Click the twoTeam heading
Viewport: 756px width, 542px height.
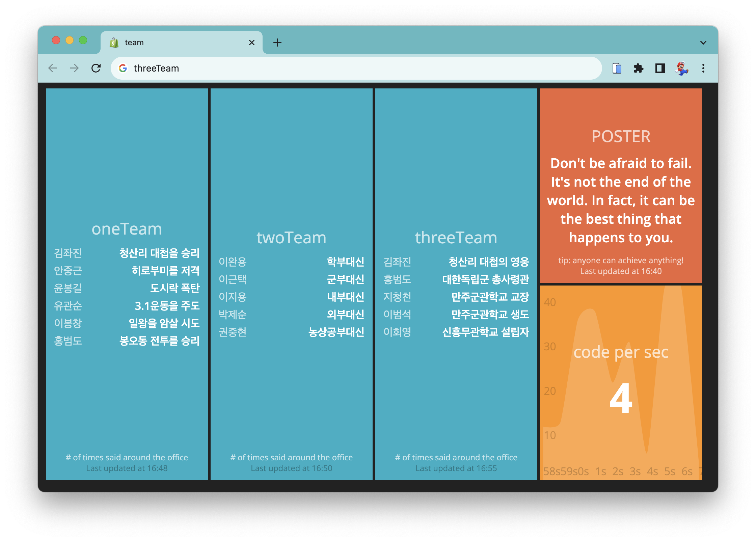pos(291,237)
